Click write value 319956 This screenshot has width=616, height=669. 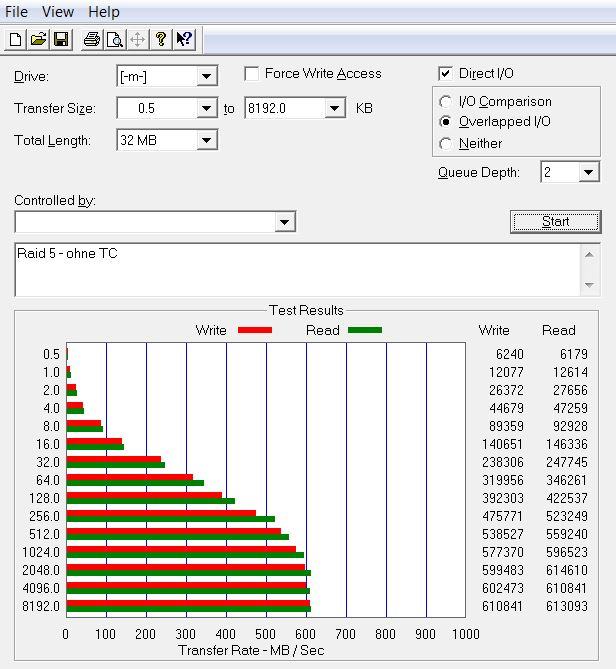click(503, 480)
